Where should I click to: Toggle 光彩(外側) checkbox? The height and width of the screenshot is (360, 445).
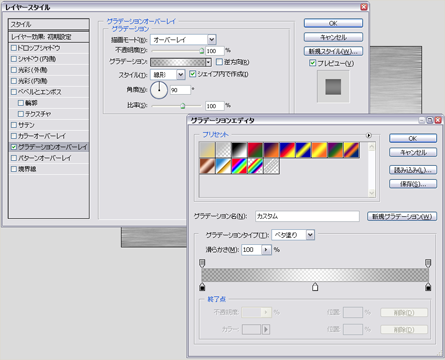point(14,70)
